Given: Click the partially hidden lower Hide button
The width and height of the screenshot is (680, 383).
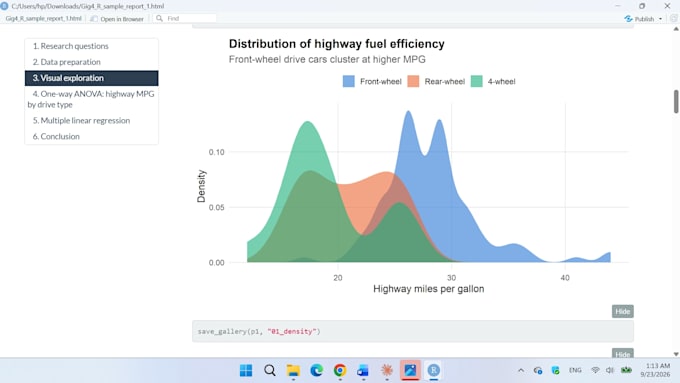Looking at the screenshot, I should coord(623,353).
